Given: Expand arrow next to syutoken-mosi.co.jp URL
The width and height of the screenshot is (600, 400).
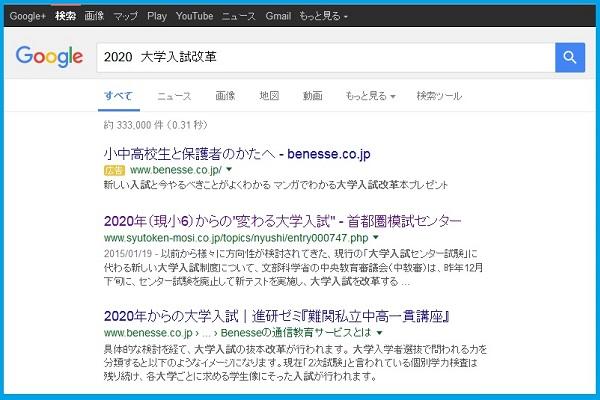Looking at the screenshot, I should 376,237.
